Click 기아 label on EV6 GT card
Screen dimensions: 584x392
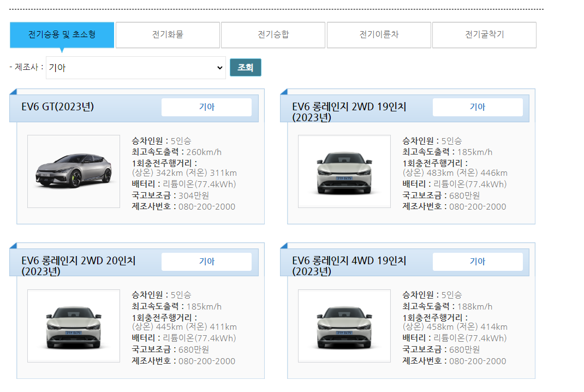(x=207, y=108)
